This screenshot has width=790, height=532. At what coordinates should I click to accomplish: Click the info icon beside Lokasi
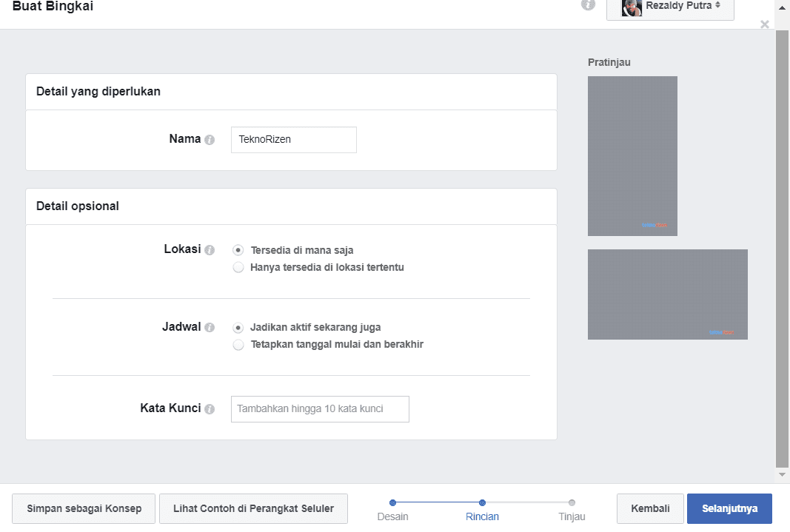click(x=210, y=250)
